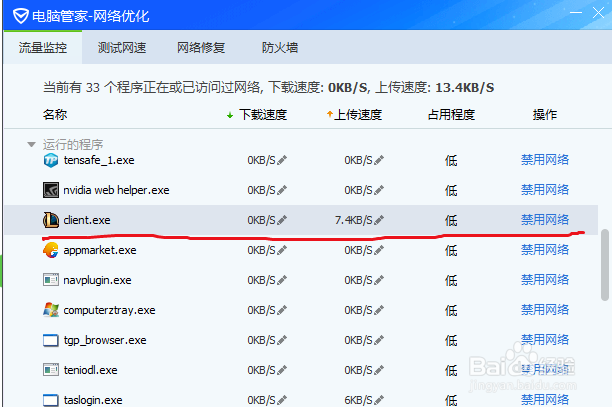
Task: Collapse the 运行的程序 group
Action: 31,144
